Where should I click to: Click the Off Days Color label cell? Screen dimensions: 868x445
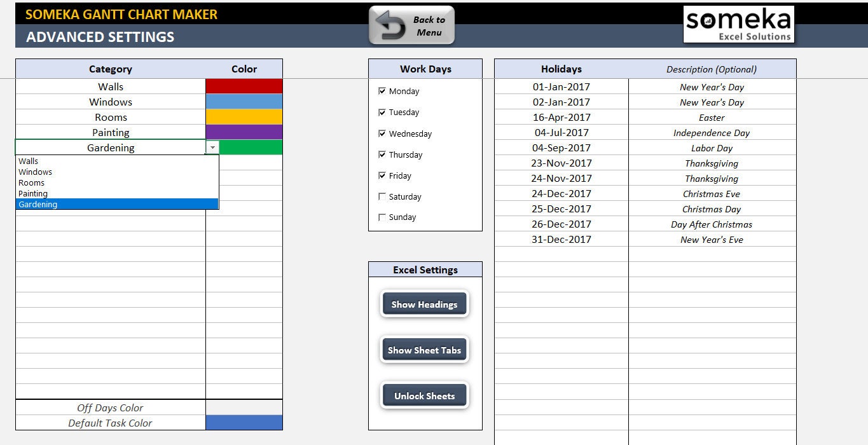coord(111,407)
